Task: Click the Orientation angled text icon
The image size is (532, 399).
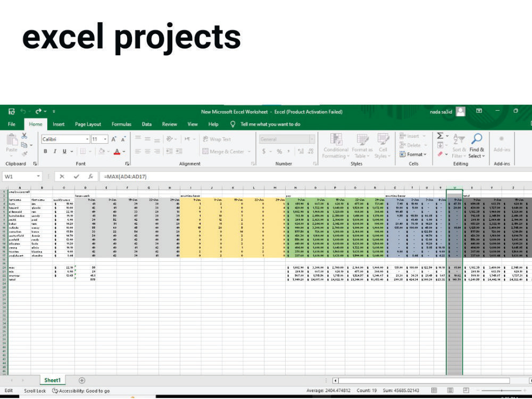Action: pos(169,139)
